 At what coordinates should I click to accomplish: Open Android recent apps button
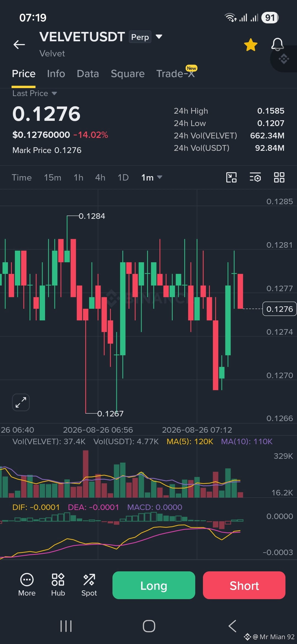pyautogui.click(x=66, y=626)
